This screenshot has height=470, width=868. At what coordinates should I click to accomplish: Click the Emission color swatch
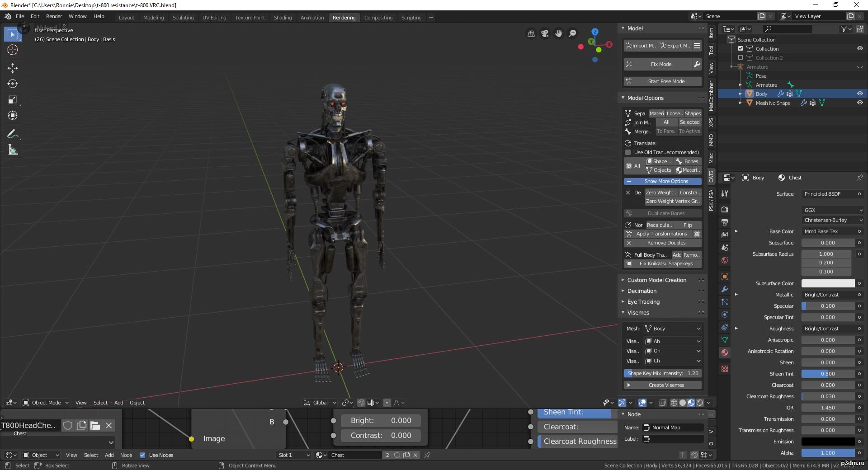828,442
